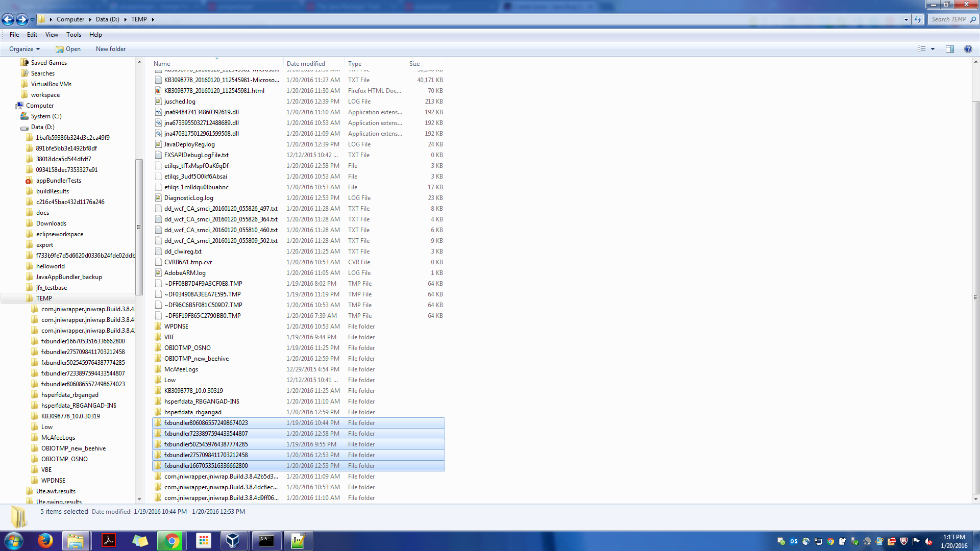Open the Help question mark icon
The height and width of the screenshot is (551, 980).
(x=968, y=49)
